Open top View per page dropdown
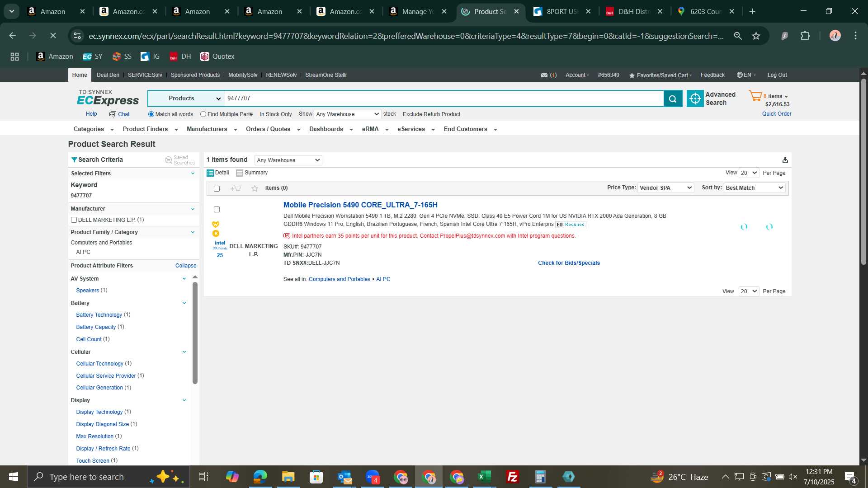This screenshot has width=868, height=488. pos(749,173)
